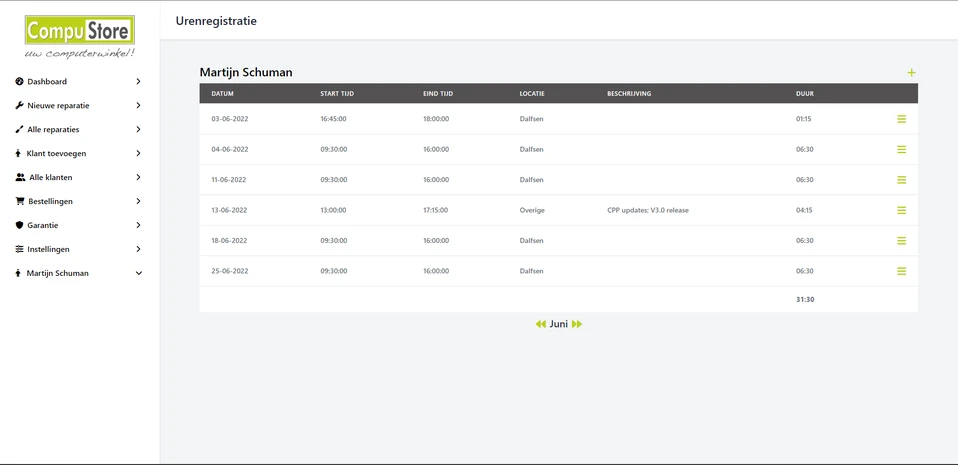
Task: Open Alle reparaties in the sidebar
Action: (53, 130)
